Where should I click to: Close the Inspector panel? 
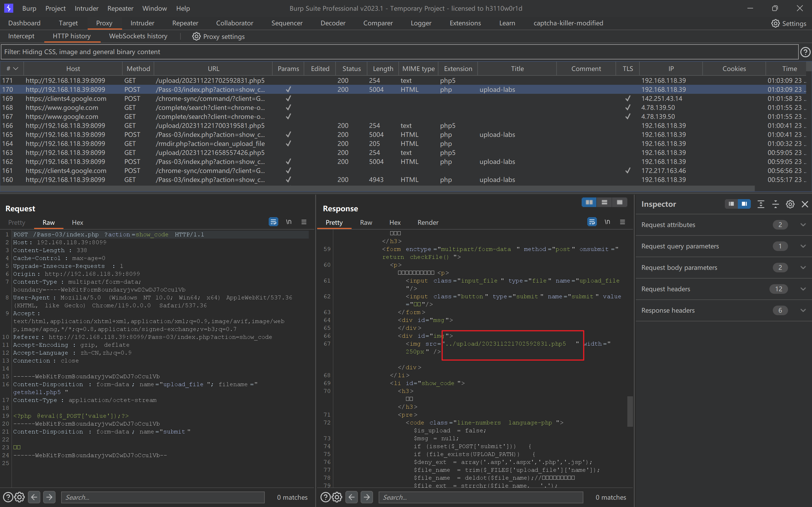[805, 204]
